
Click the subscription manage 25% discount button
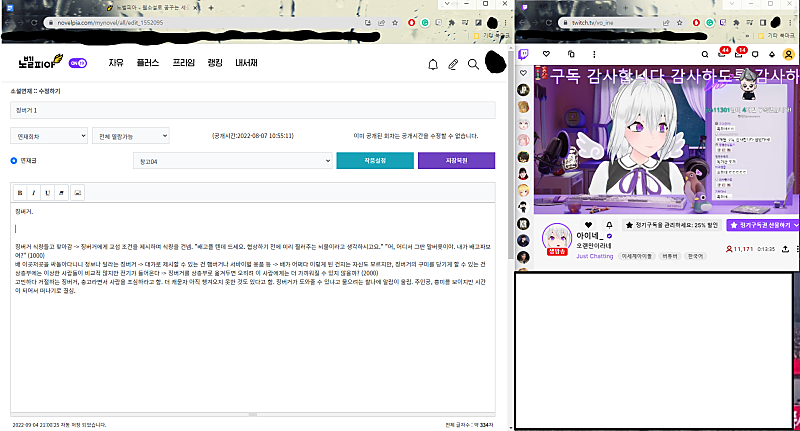click(671, 225)
